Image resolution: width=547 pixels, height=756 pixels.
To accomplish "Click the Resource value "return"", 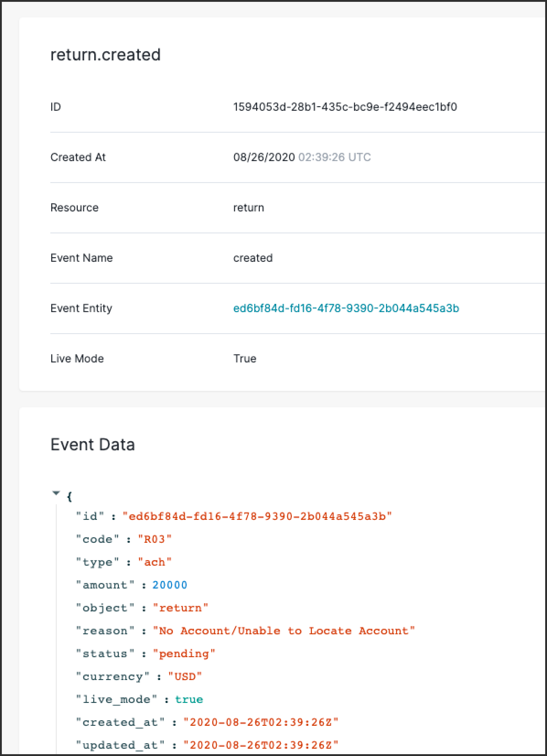I will (248, 208).
